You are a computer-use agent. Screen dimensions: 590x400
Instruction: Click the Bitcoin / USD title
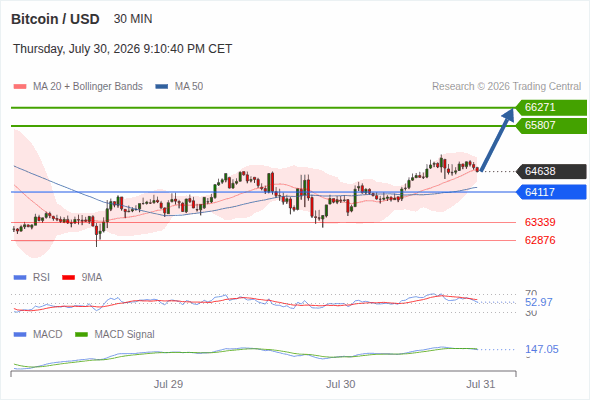55,19
